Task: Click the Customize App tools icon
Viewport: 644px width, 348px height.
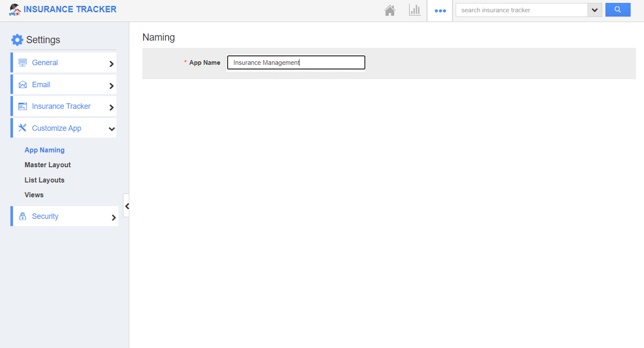Action: point(22,128)
